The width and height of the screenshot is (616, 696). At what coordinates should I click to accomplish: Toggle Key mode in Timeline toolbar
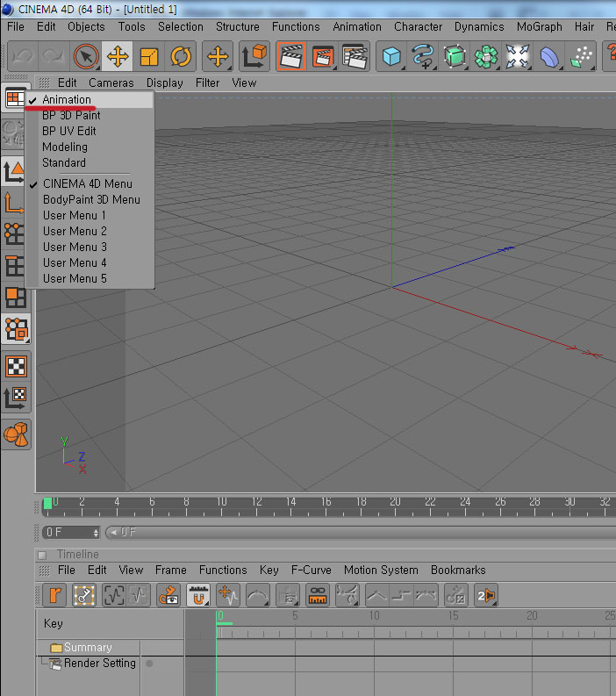coord(84,595)
